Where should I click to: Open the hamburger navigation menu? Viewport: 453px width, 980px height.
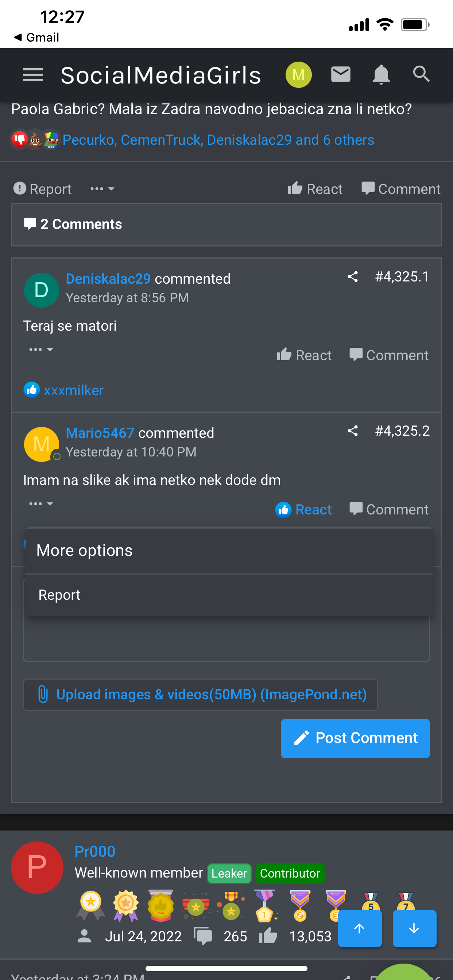[x=33, y=75]
